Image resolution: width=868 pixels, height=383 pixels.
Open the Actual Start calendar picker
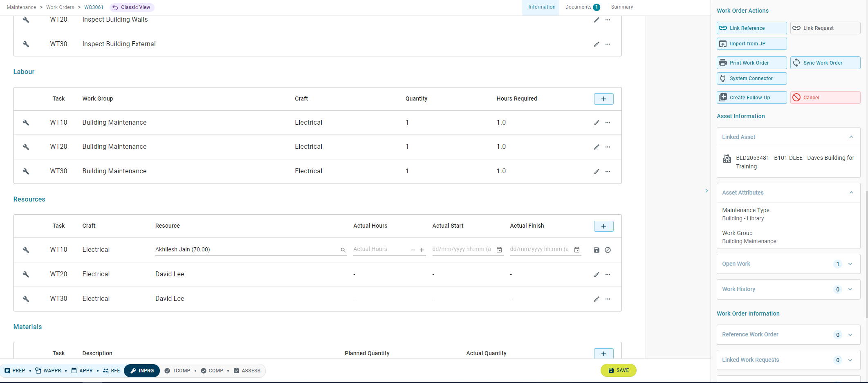[x=499, y=250]
